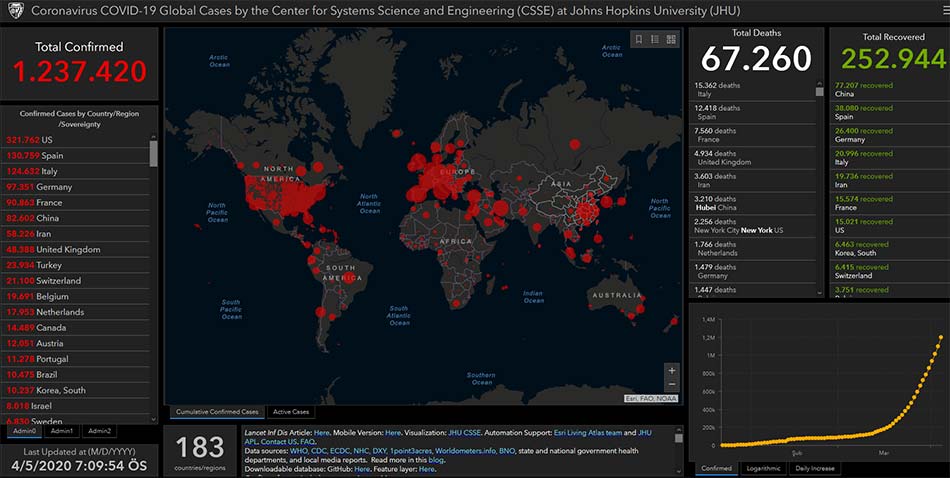This screenshot has height=478, width=950.
Task: Select the 21.100 Switzerland row
Action: coord(75,281)
